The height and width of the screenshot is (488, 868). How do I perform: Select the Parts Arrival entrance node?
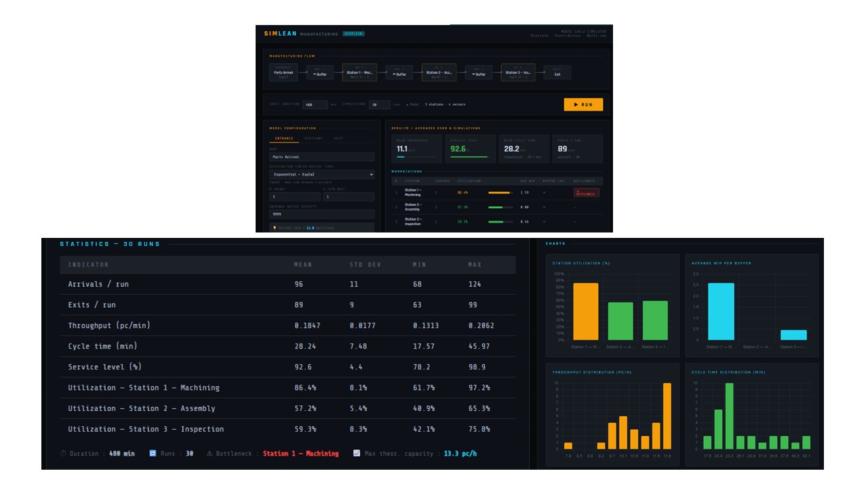point(282,72)
